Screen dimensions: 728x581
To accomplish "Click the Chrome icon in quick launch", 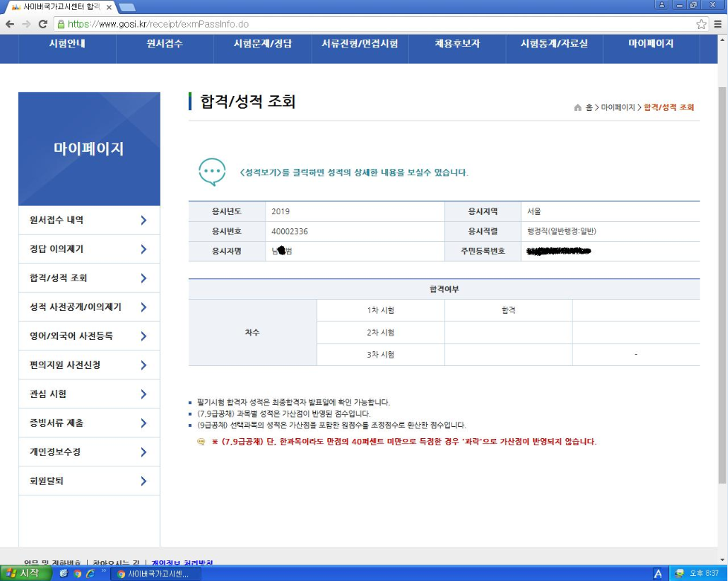I will [x=77, y=574].
